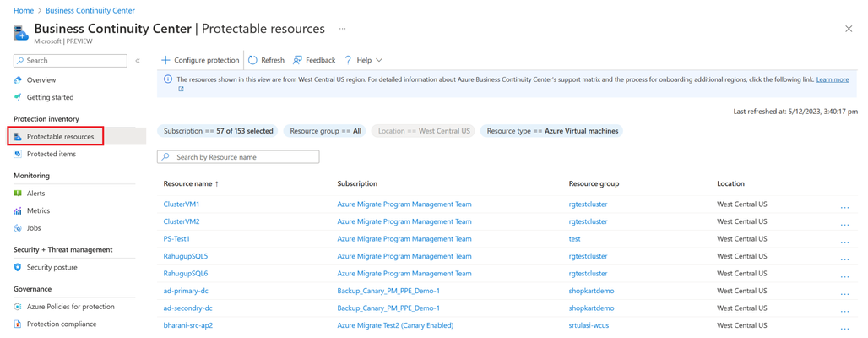Screen dimensions: 868x338
Task: Open the ad-primary-dc resource link
Action: tap(184, 291)
